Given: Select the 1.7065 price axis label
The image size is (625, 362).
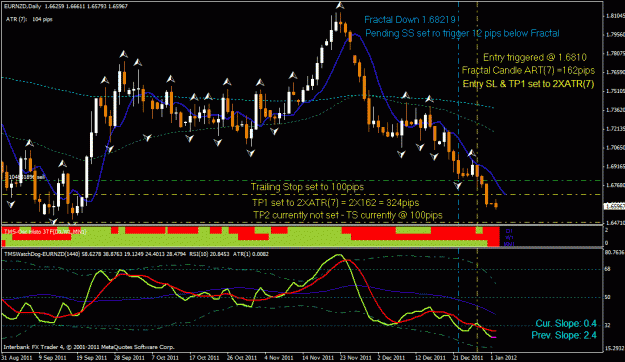Looking at the screenshot, I should click(x=615, y=148).
